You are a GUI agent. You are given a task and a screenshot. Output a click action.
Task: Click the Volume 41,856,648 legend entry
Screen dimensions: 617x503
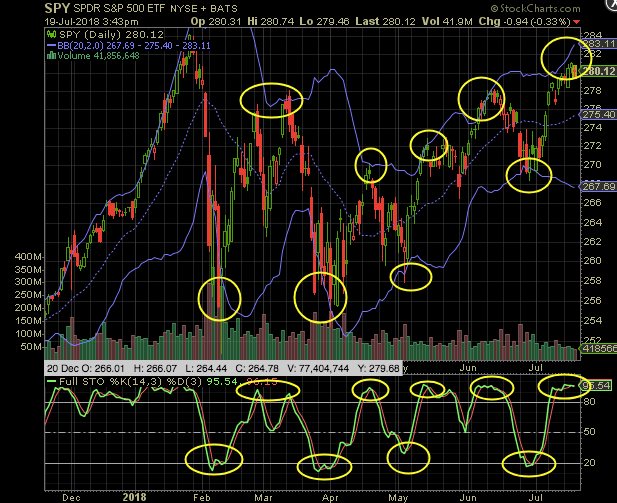tap(98, 55)
